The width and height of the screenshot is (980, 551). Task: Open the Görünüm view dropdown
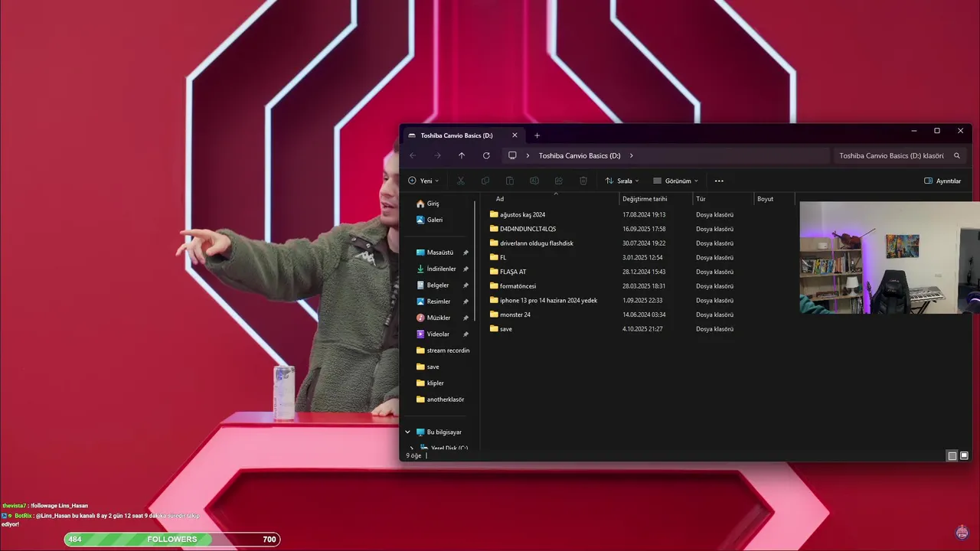675,181
